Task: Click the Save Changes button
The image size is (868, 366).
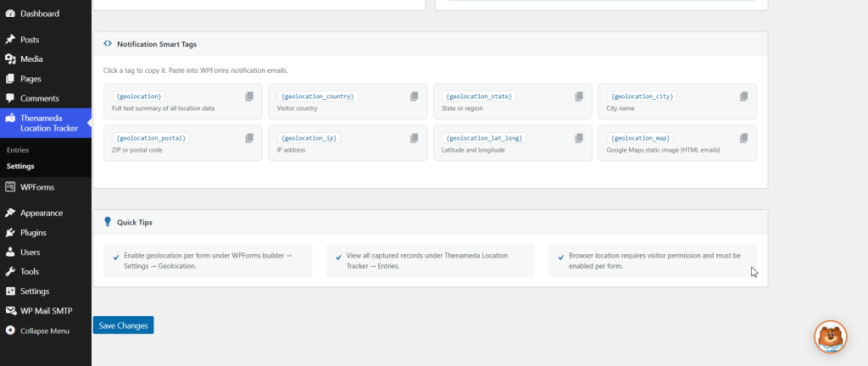Action: 124,325
